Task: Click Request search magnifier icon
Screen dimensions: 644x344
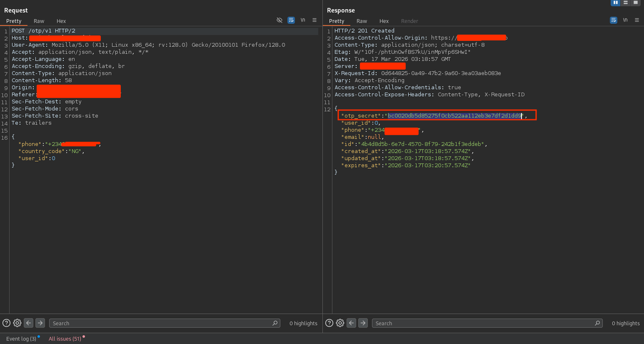Action: point(275,323)
